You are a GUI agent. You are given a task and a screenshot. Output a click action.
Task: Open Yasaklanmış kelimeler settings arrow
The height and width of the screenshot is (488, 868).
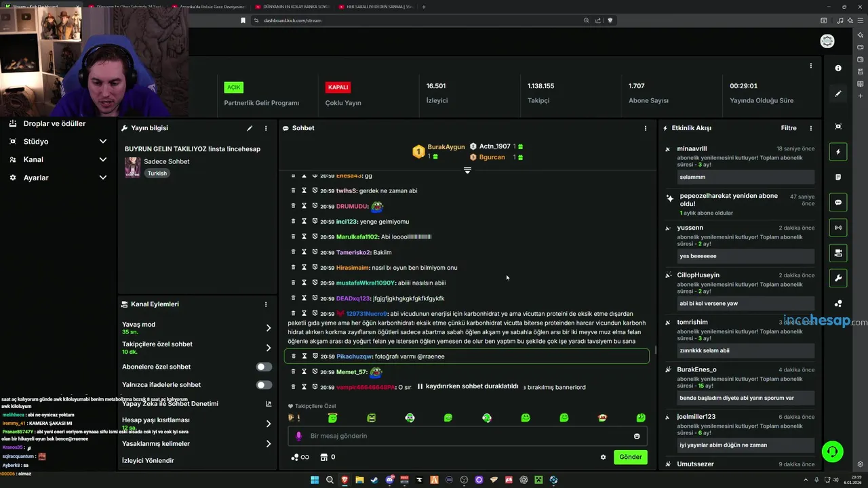coord(268,444)
